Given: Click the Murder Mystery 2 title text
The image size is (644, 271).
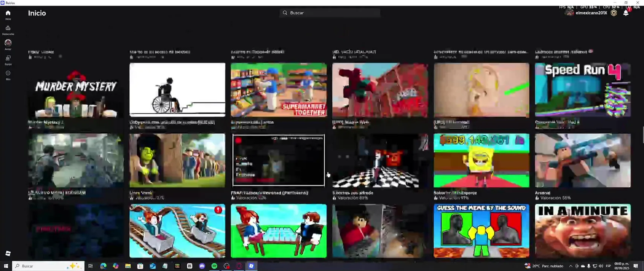Looking at the screenshot, I should coord(46,122).
